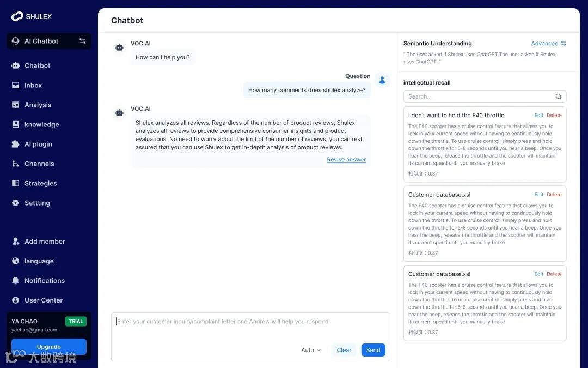Click the Add member person icon
Viewport: 588px width, 368px height.
tap(15, 241)
